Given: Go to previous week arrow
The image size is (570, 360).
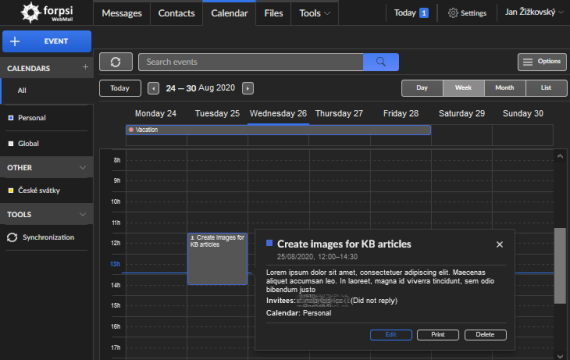Looking at the screenshot, I should coord(153,88).
